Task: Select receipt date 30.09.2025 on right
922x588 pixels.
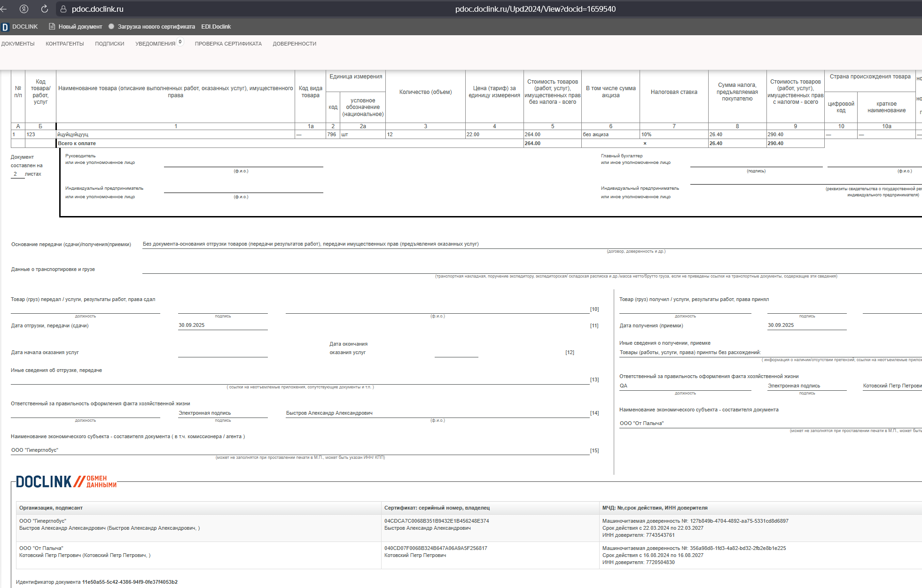Action: [781, 325]
